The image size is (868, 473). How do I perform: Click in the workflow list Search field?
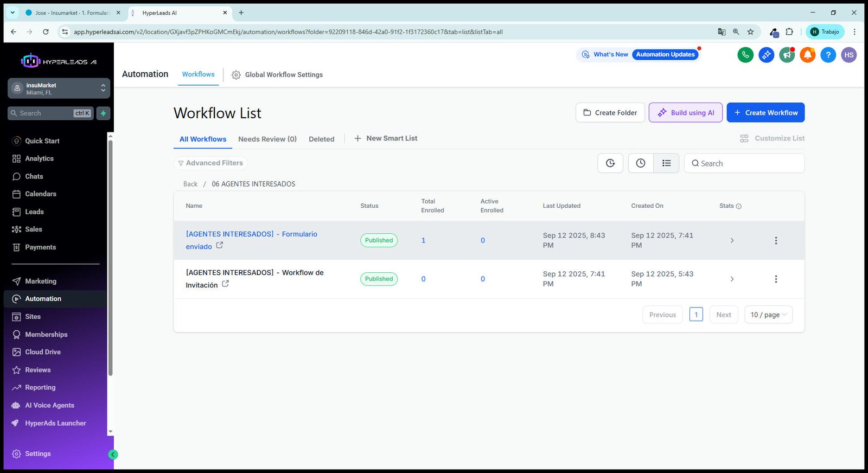pyautogui.click(x=744, y=163)
